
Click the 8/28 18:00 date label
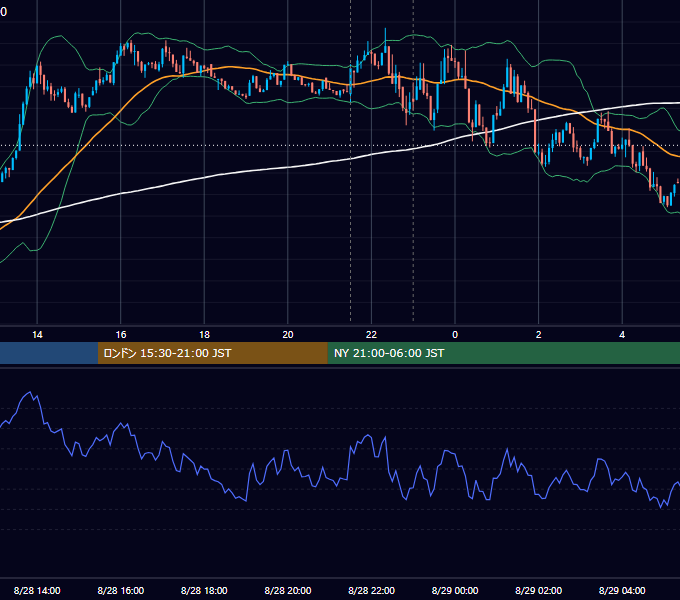coord(204,590)
